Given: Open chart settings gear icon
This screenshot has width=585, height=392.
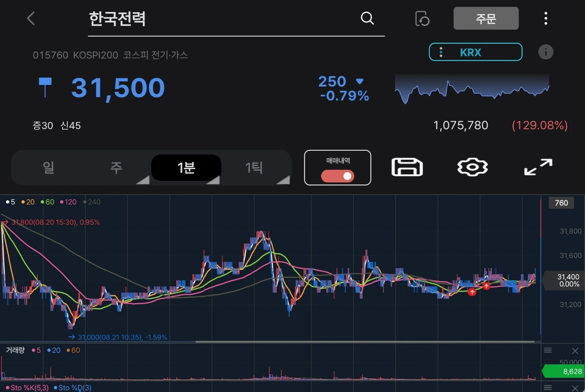Looking at the screenshot, I should tap(472, 167).
